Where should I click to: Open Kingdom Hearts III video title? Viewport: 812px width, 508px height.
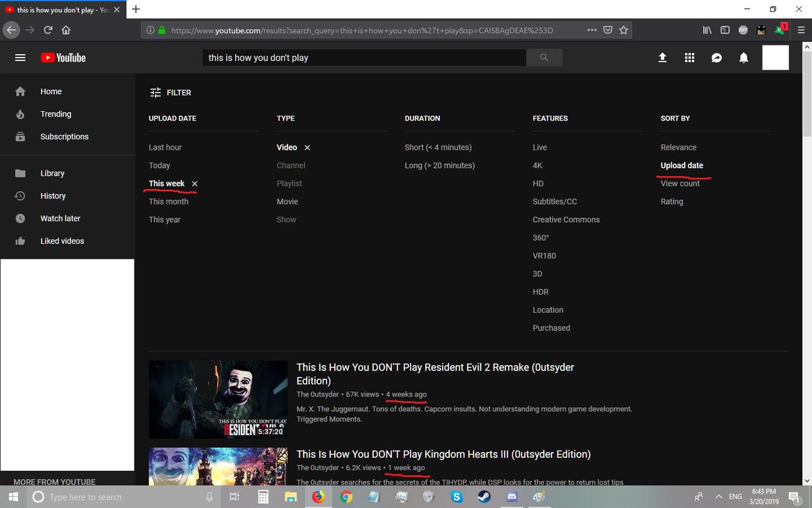[443, 454]
